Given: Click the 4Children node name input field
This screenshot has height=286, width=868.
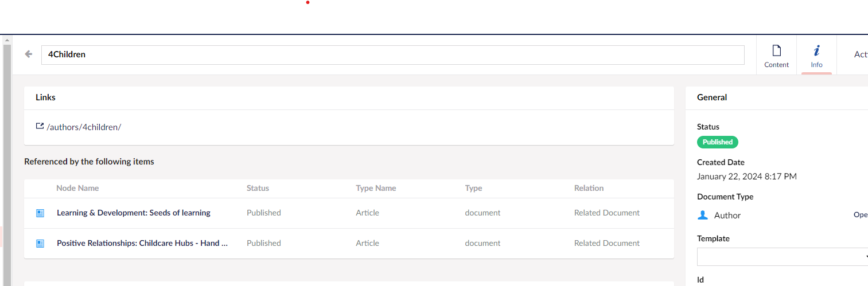Looking at the screenshot, I should tap(392, 54).
